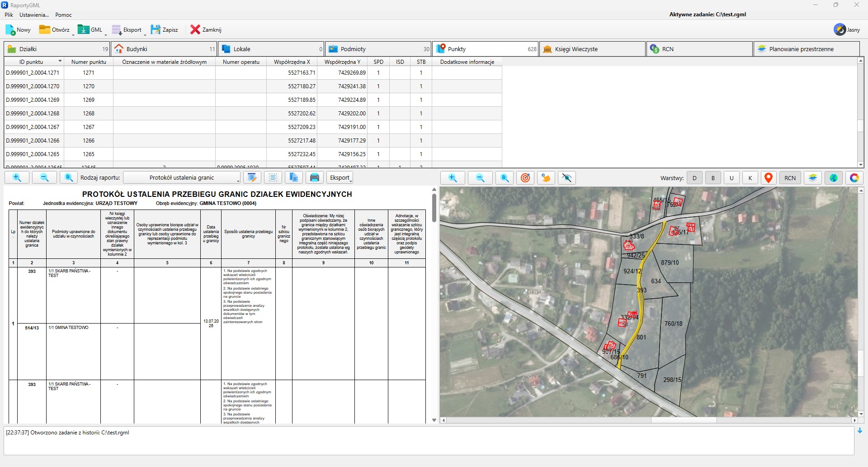Open the report edit pencil tool

pyautogui.click(x=252, y=178)
